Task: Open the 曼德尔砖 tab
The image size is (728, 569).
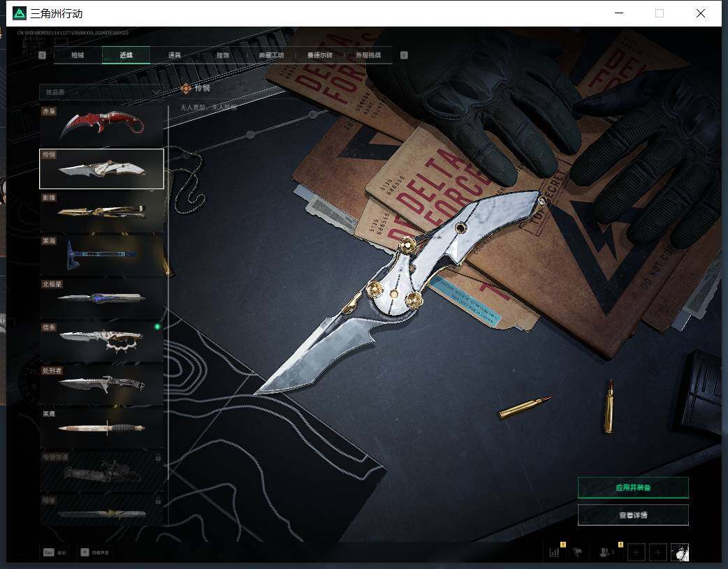Action: 320,55
